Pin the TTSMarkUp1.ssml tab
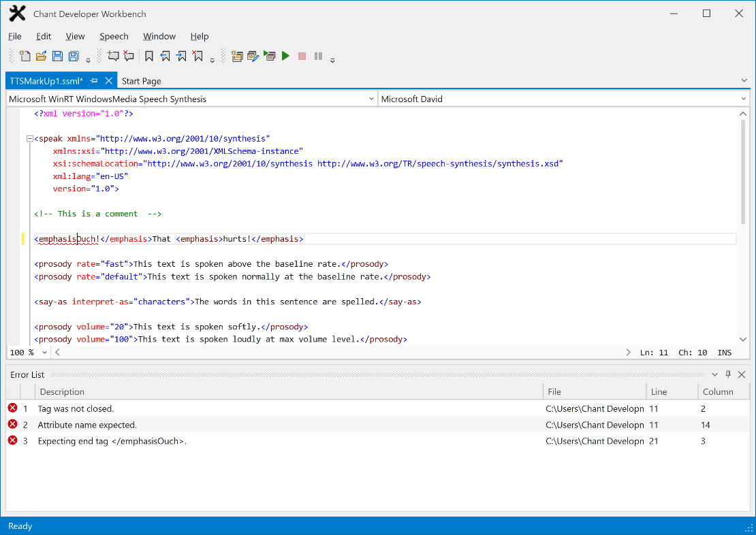This screenshot has width=756, height=535. [94, 80]
